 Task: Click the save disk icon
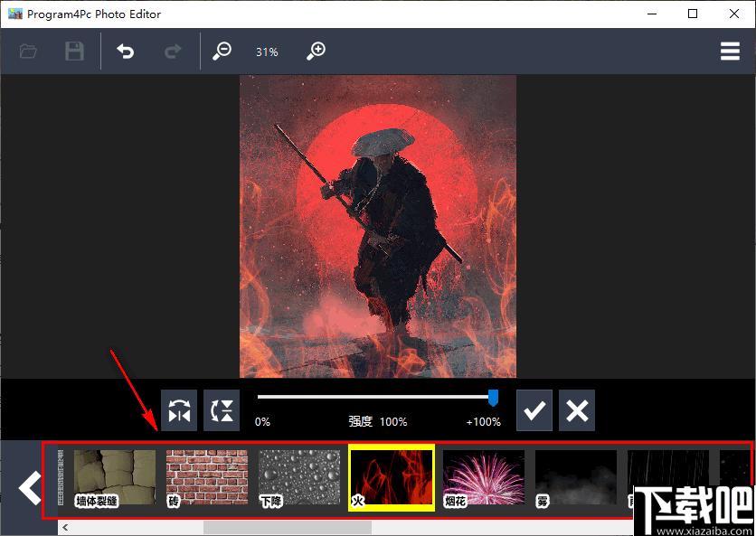(74, 52)
